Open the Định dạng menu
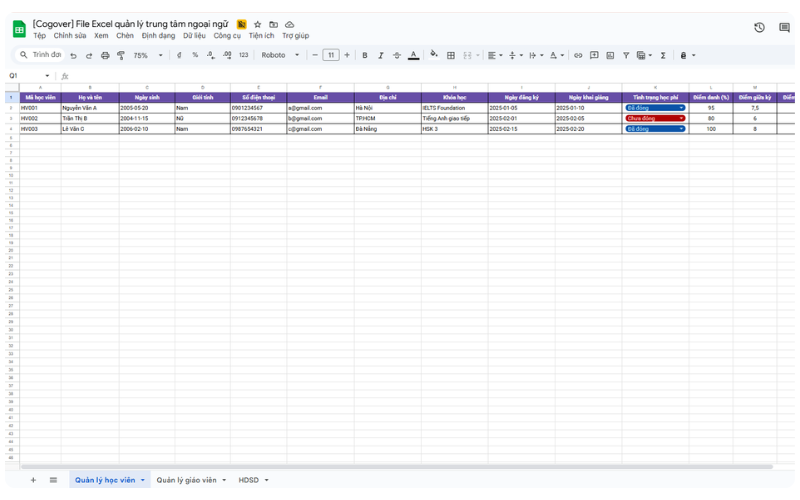This screenshot has height=500, width=800. coord(158,36)
